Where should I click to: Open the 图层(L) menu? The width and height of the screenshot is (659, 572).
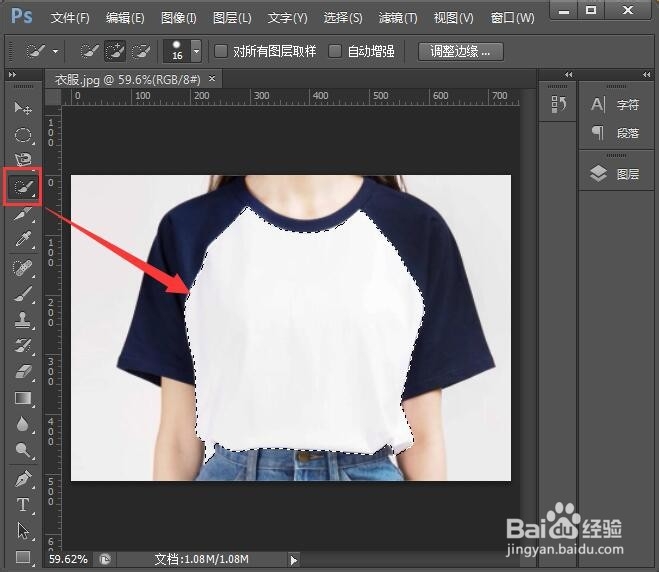point(232,18)
